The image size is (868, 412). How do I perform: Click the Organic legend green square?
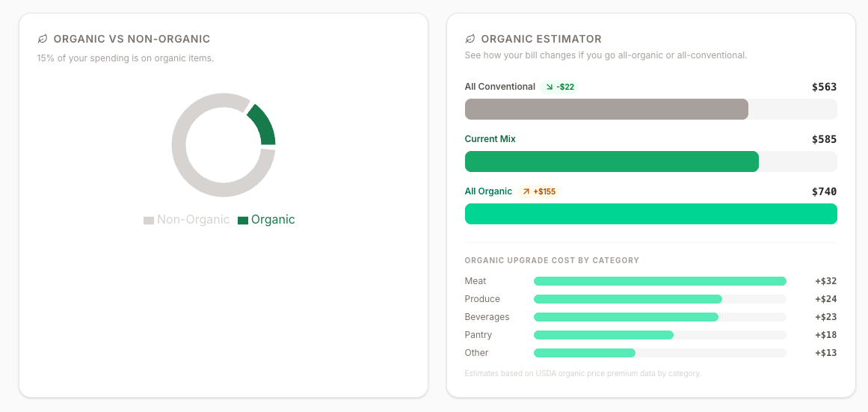pos(243,221)
